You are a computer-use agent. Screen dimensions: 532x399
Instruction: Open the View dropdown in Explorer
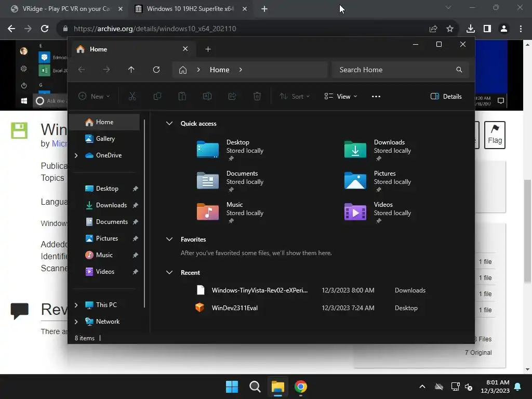341,96
